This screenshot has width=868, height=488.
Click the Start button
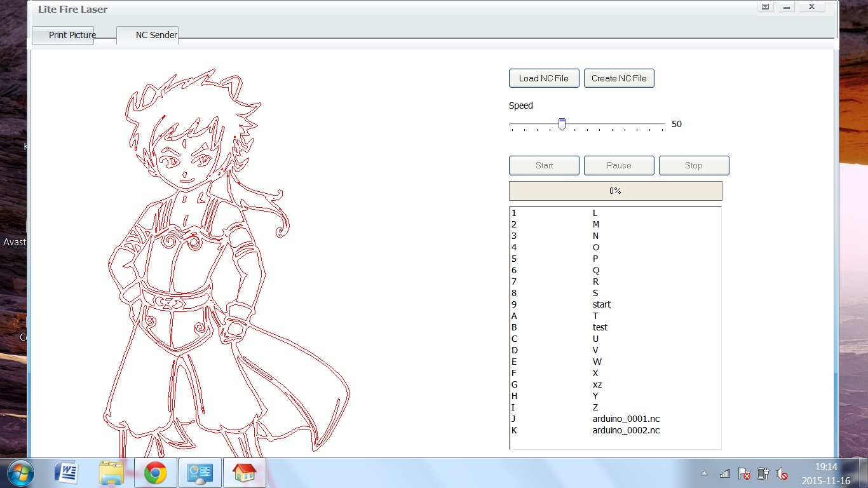click(544, 165)
